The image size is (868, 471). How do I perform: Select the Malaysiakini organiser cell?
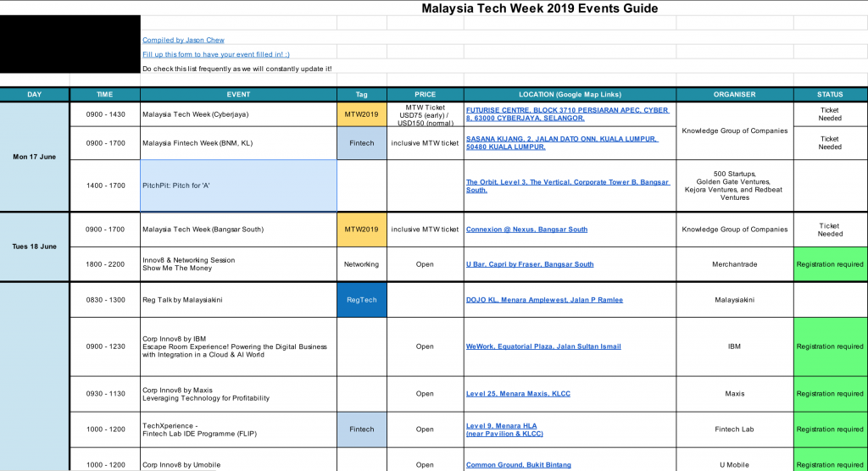(x=735, y=300)
